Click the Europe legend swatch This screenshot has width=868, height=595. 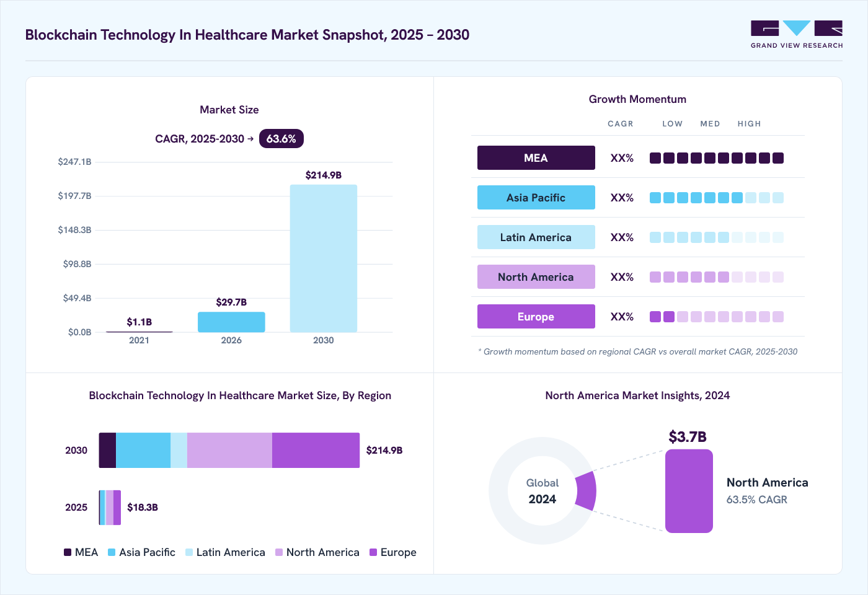click(x=373, y=552)
